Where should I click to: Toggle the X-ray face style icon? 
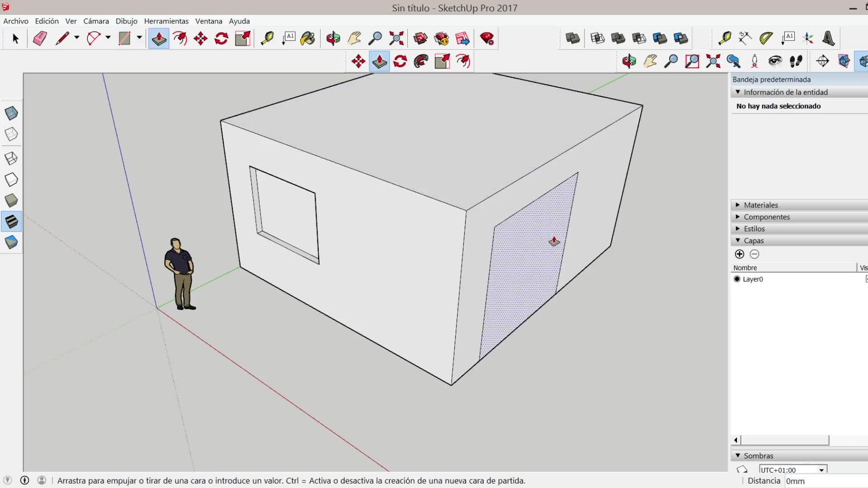pyautogui.click(x=11, y=113)
